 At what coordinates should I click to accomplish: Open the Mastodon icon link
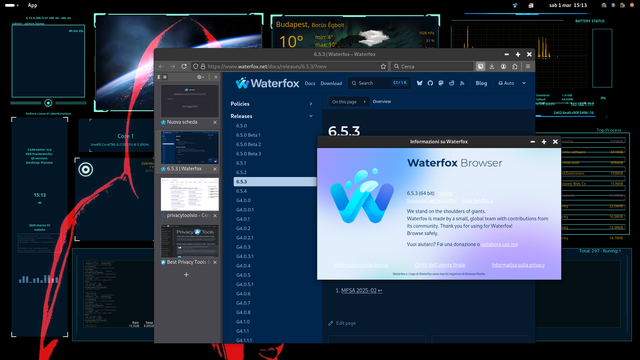coord(441,83)
